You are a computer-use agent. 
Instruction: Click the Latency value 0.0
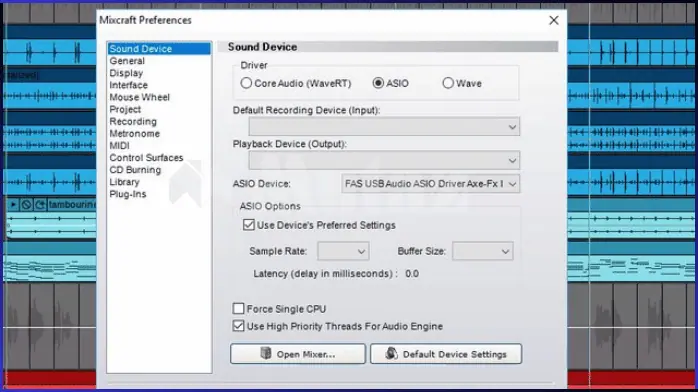tap(412, 274)
